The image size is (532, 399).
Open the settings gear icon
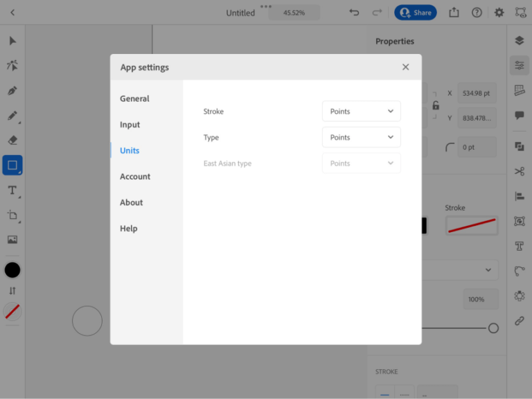click(499, 12)
